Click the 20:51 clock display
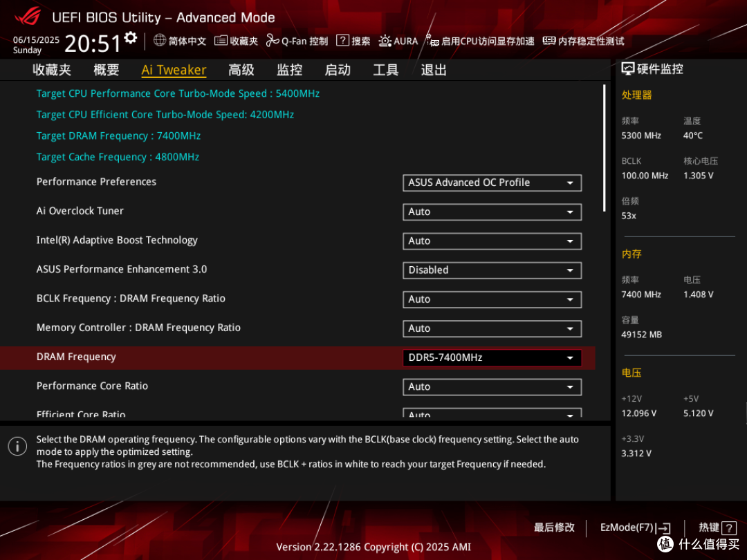The image size is (747, 560). click(93, 44)
